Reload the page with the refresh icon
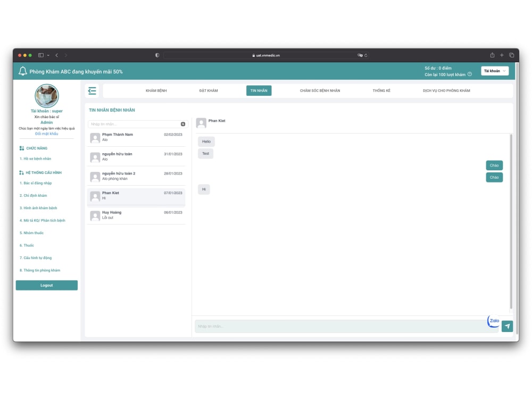 pyautogui.click(x=366, y=55)
